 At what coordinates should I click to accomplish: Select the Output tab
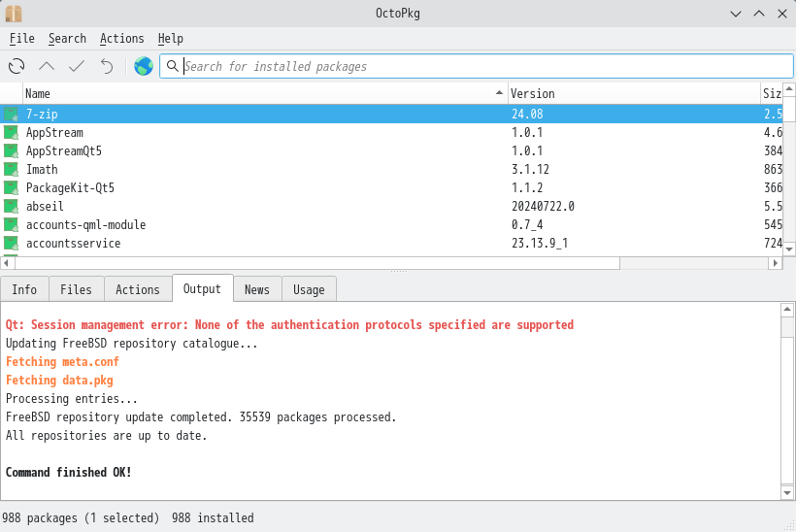pos(202,288)
